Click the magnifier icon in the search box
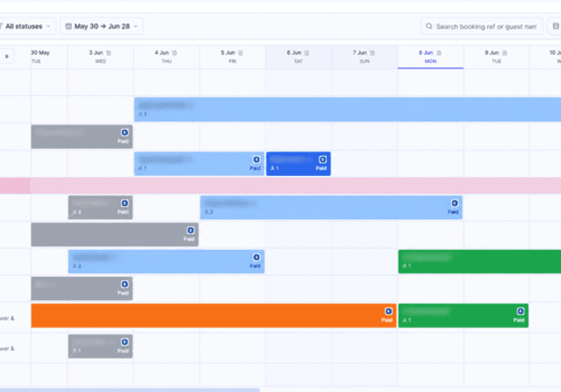 point(429,26)
